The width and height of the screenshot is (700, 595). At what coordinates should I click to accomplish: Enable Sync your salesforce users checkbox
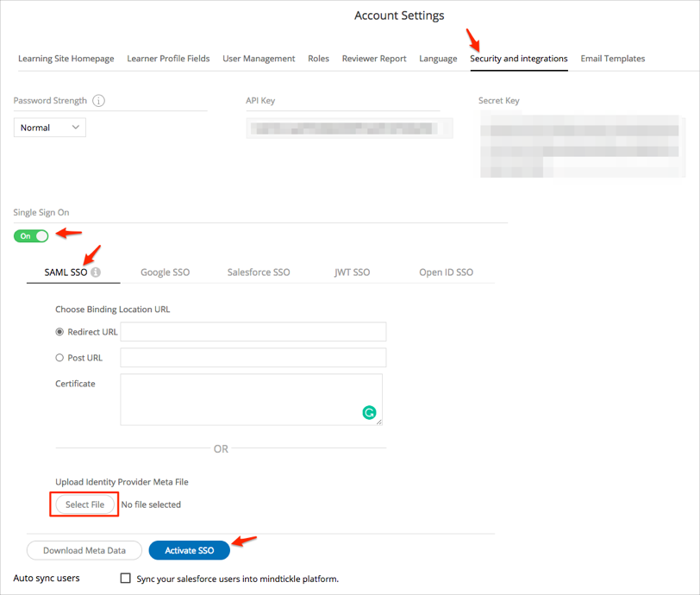(x=126, y=579)
